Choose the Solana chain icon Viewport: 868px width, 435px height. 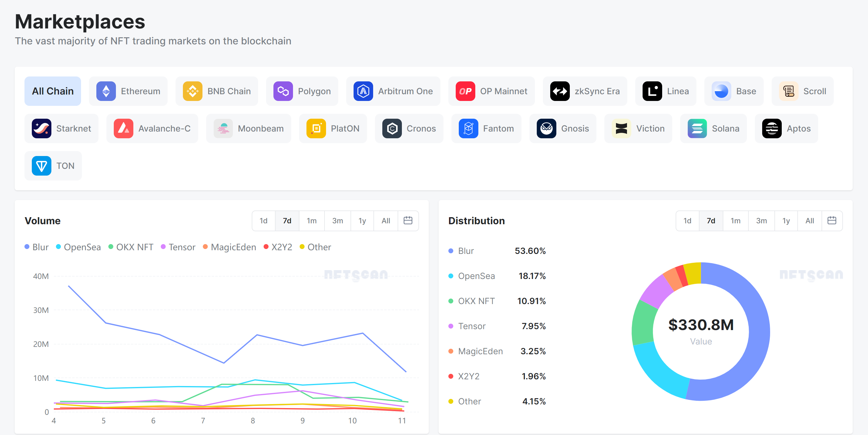[697, 129]
